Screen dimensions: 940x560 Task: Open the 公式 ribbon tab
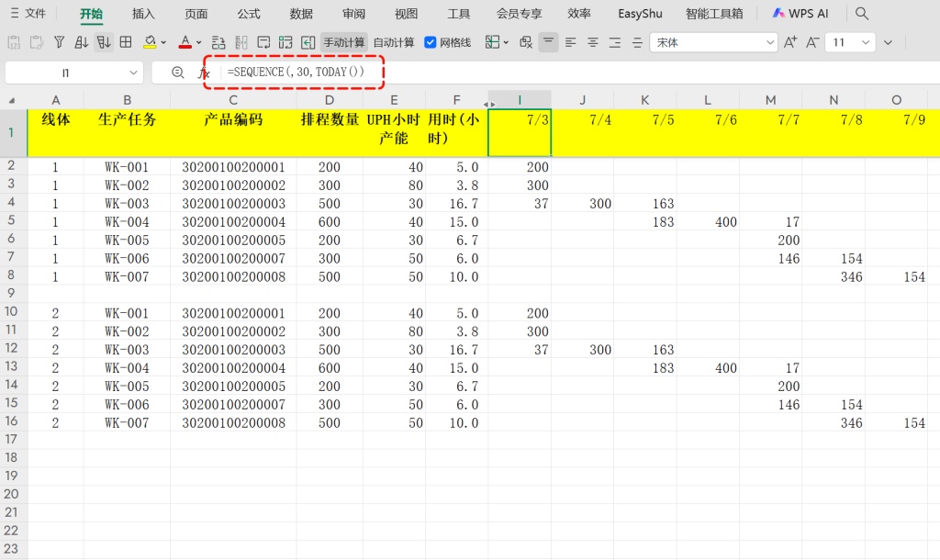[x=248, y=13]
